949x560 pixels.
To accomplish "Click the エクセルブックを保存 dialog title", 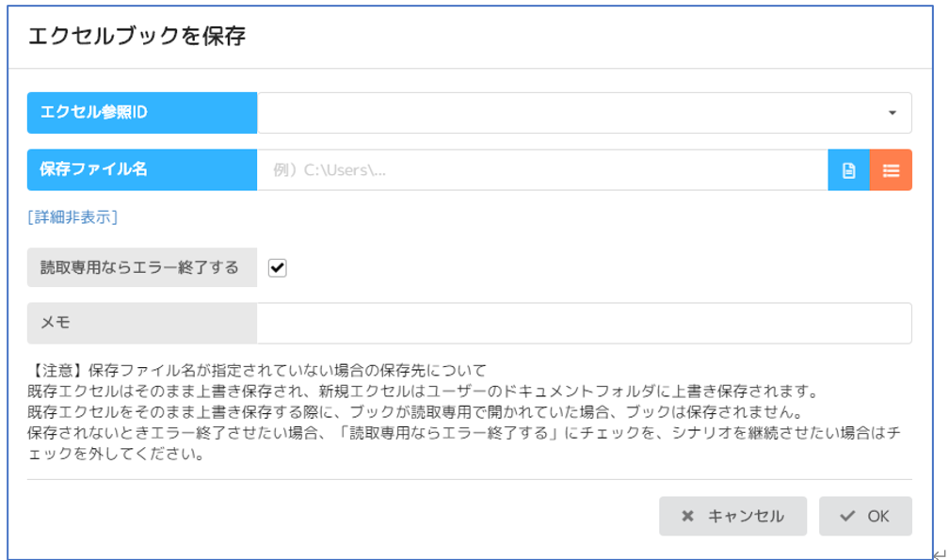I will 137,37.
